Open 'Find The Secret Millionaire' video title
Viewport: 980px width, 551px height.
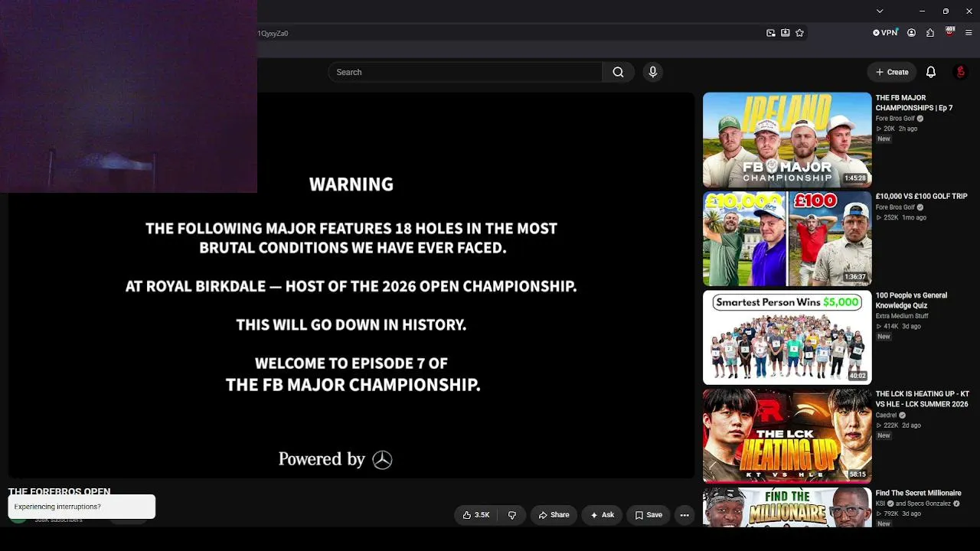click(919, 493)
